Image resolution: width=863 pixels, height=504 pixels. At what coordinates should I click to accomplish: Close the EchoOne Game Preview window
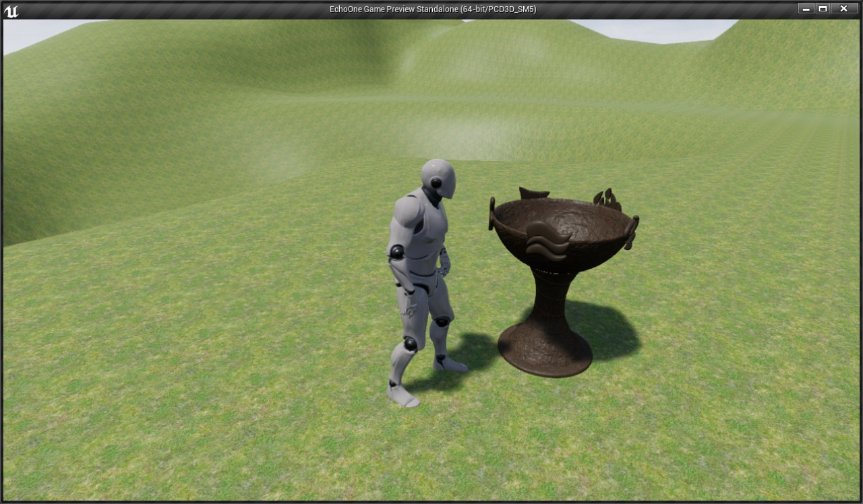pos(843,9)
